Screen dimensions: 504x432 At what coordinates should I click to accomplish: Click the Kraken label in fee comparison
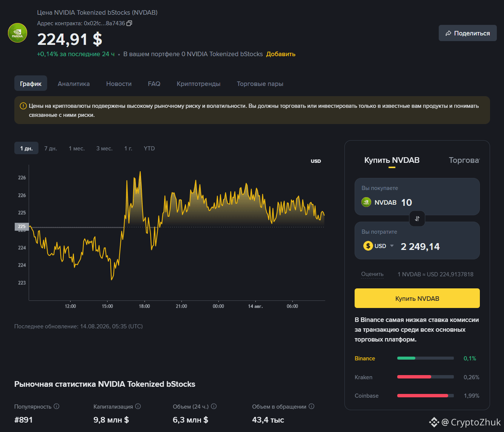click(x=364, y=377)
